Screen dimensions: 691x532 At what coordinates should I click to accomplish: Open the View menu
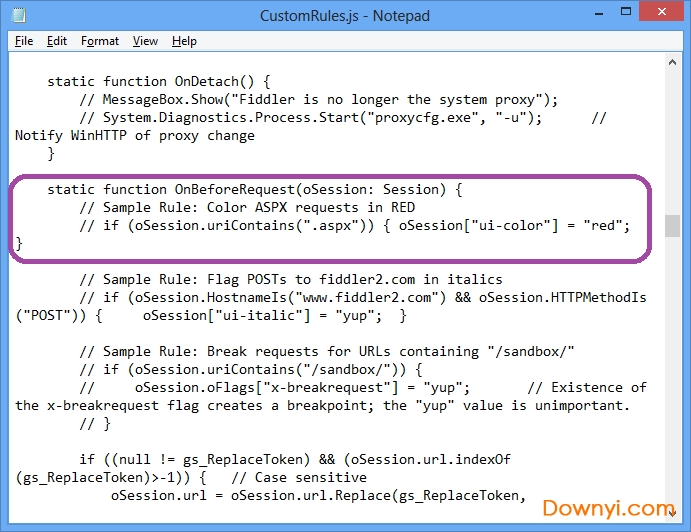pos(145,41)
